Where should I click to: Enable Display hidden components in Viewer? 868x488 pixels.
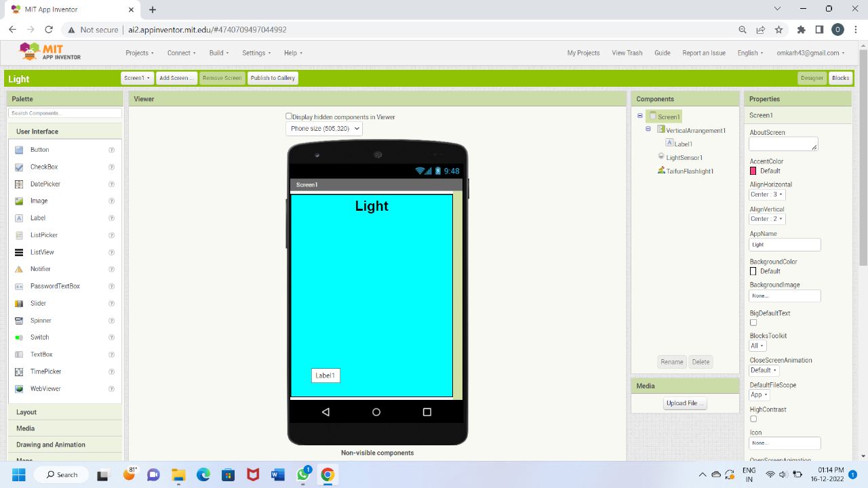pos(289,117)
